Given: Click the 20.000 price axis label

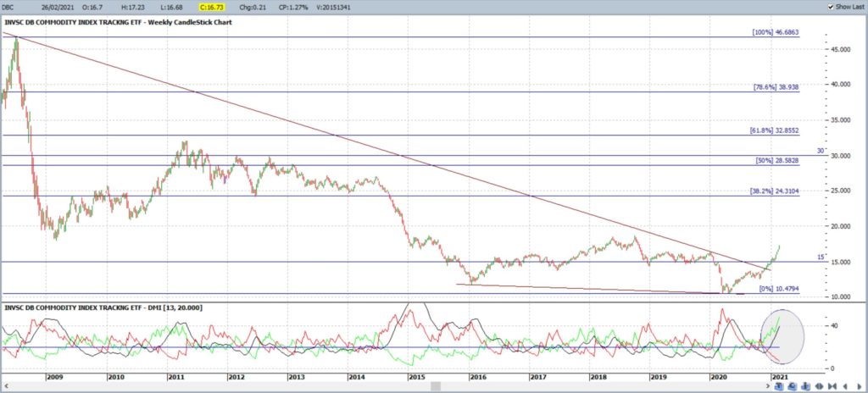Looking at the screenshot, I should point(840,226).
